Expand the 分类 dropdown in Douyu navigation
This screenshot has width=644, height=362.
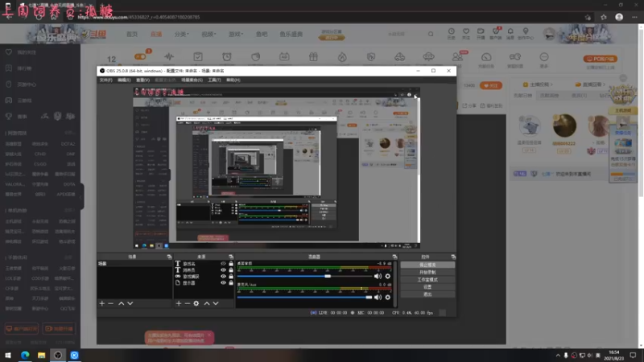click(x=181, y=34)
